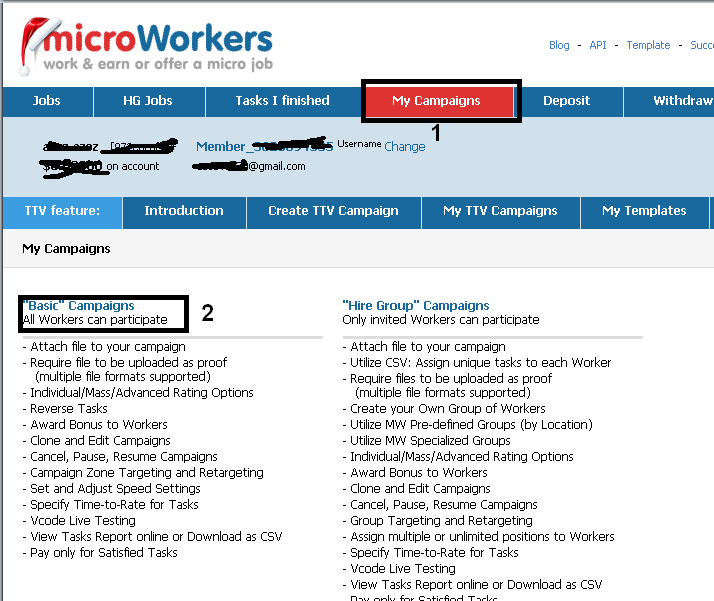
Task: Open "Basic" Campaigns link
Action: coord(79,306)
